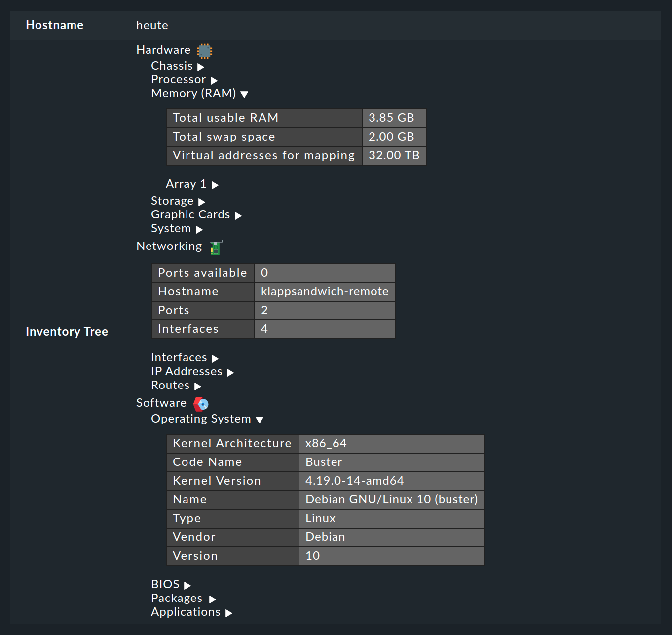Image resolution: width=672 pixels, height=635 pixels.
Task: Click the Networking card icon
Action: [215, 247]
